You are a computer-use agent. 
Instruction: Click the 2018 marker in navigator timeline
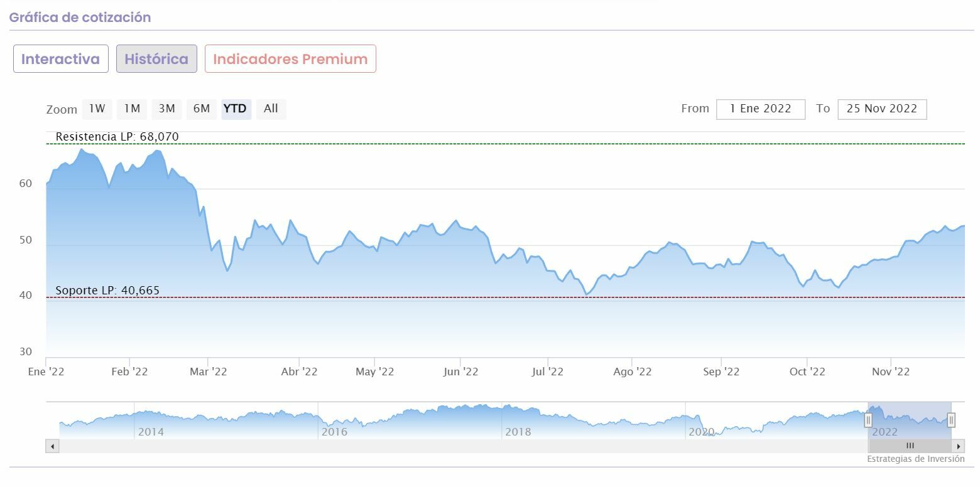pos(518,432)
